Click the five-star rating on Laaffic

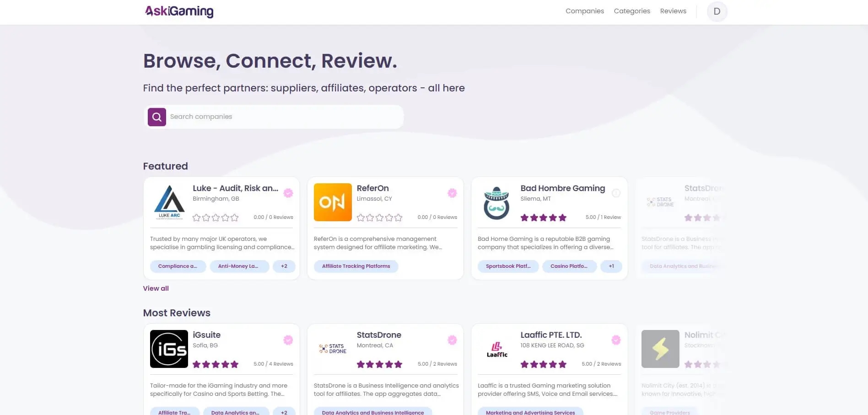pos(543,364)
